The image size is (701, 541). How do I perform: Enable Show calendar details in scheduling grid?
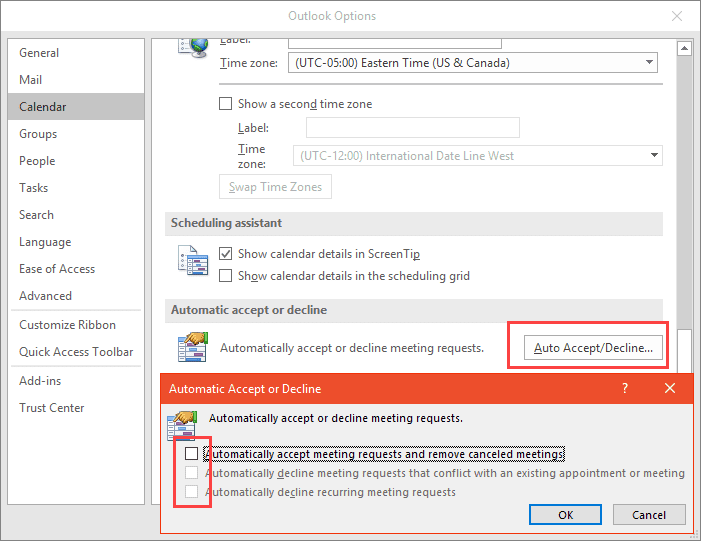(226, 276)
